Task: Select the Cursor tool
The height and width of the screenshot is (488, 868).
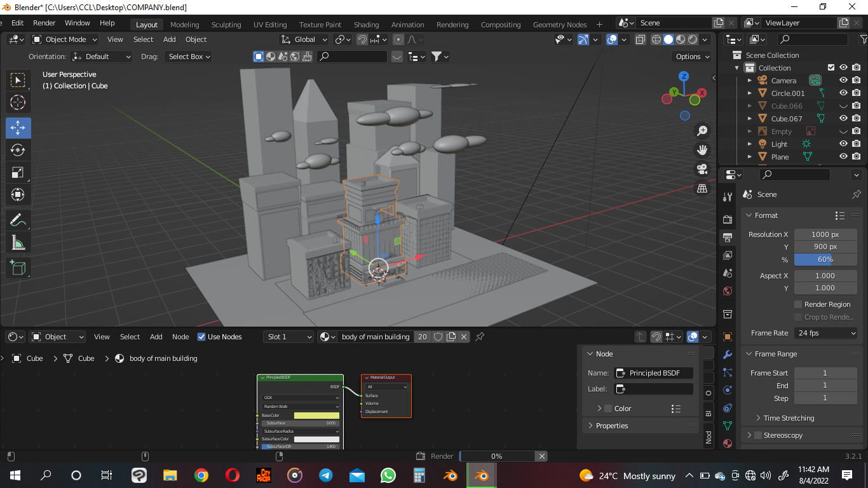Action: [x=18, y=102]
